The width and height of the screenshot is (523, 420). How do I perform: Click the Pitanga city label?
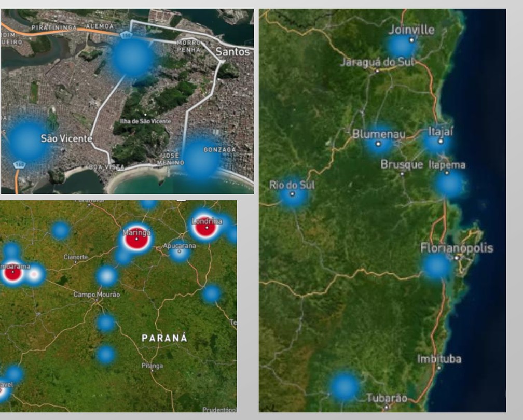click(152, 366)
